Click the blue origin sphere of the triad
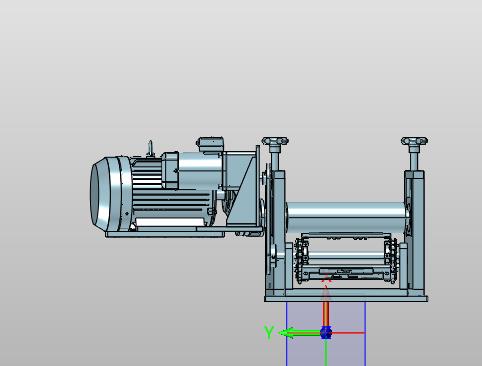The height and width of the screenshot is (366, 482). click(x=326, y=333)
